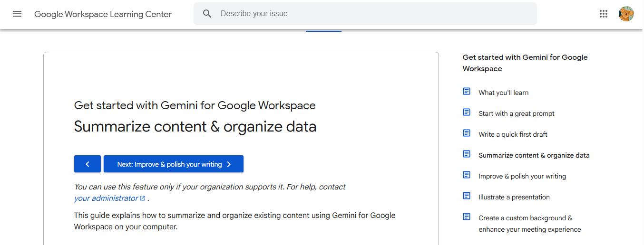The width and height of the screenshot is (644, 245).
Task: Click the paragraph starting This guide explains
Action: tap(234, 221)
